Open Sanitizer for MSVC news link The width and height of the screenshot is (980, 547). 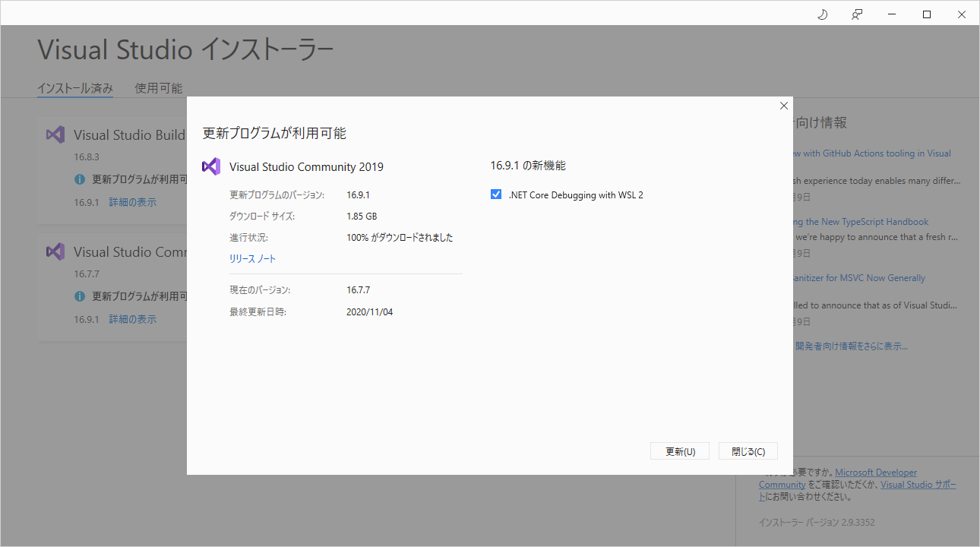pyautogui.click(x=859, y=278)
